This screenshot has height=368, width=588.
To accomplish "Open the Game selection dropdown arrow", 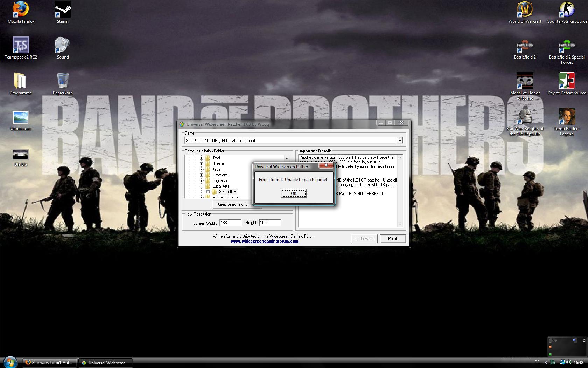I will (399, 141).
